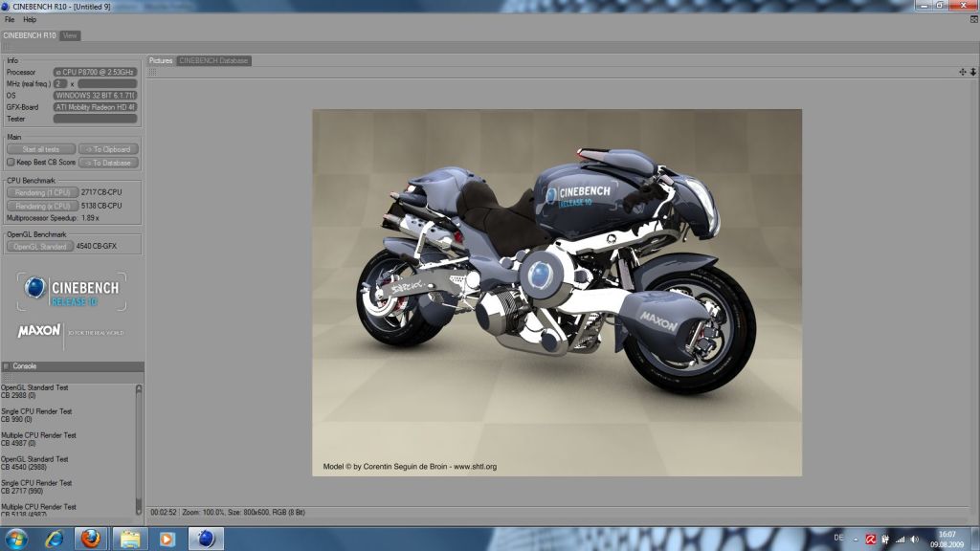This screenshot has height=551, width=980.
Task: Click the empty Tester name field
Action: (x=95, y=119)
